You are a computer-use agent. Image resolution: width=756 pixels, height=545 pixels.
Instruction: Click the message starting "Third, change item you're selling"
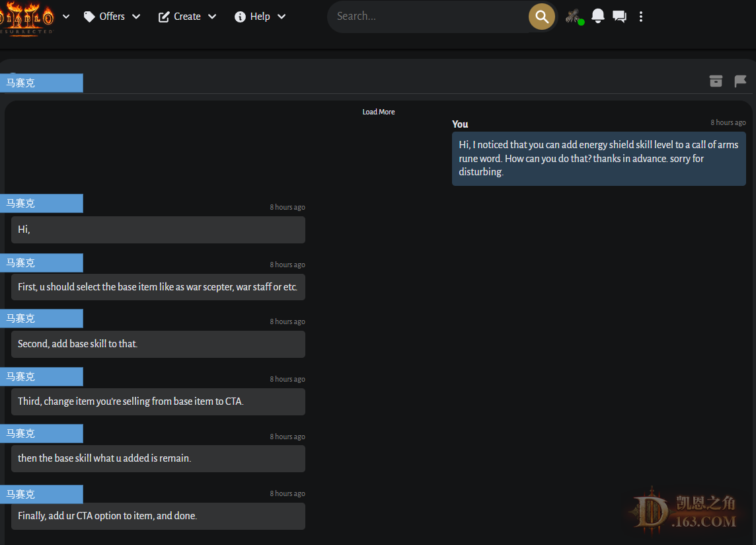point(158,401)
